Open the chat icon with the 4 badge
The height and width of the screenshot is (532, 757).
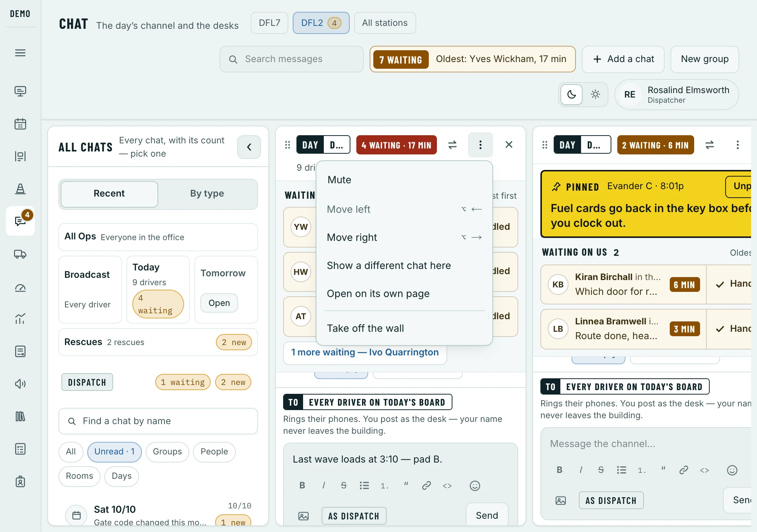click(x=20, y=221)
